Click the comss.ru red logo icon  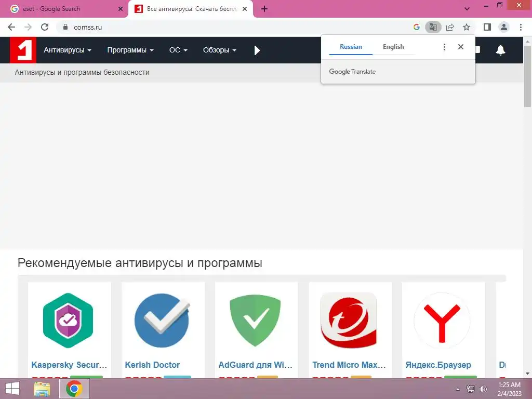pyautogui.click(x=23, y=50)
